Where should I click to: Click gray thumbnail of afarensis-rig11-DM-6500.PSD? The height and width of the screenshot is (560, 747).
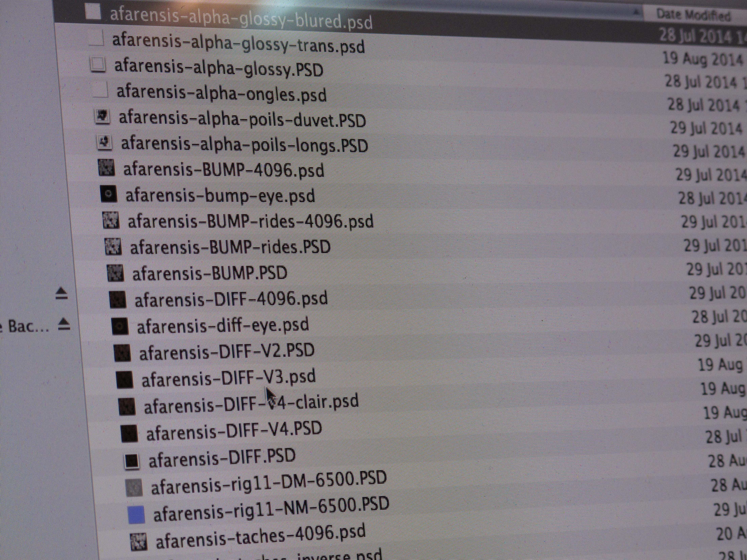[x=134, y=488]
